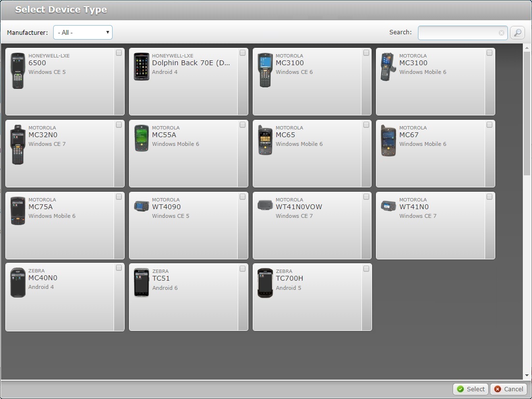
Task: Check the checkbox on the MC65 card
Action: (366, 124)
